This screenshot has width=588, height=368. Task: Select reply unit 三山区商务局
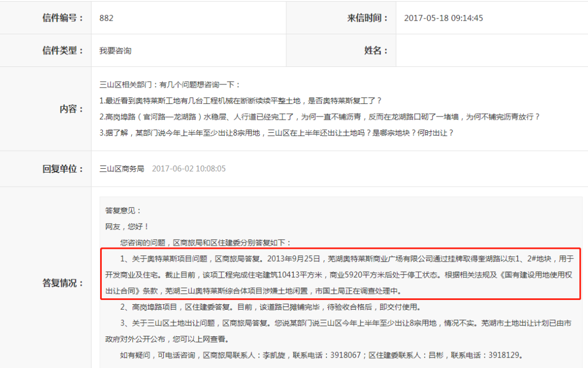[x=122, y=169]
